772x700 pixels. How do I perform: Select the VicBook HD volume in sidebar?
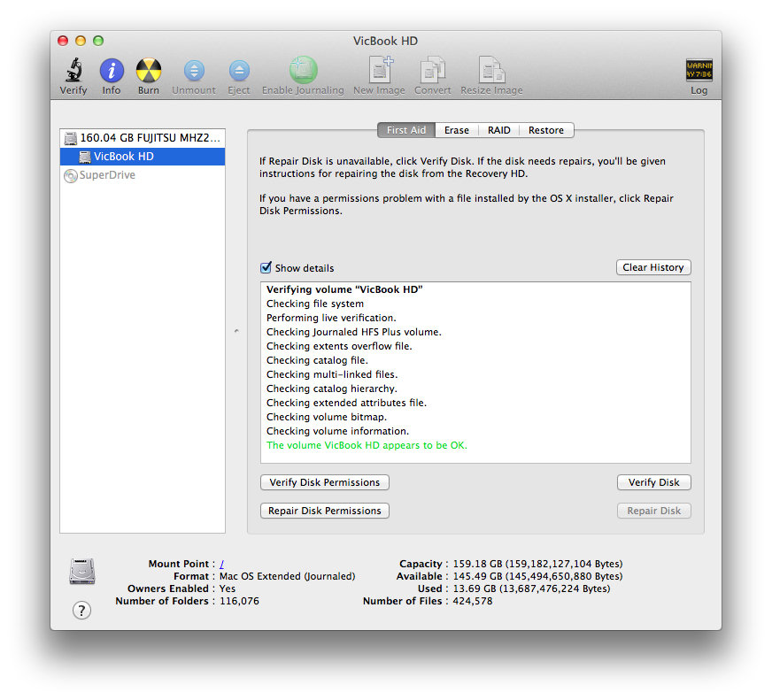[143, 157]
